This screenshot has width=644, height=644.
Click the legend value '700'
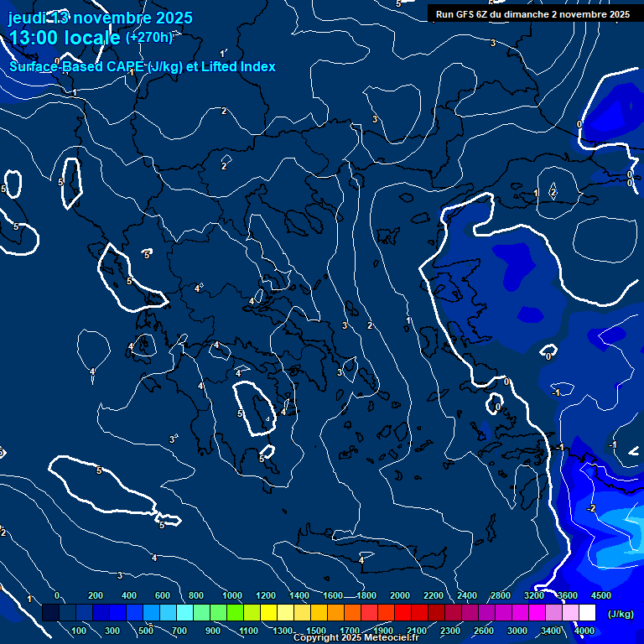[x=179, y=631]
